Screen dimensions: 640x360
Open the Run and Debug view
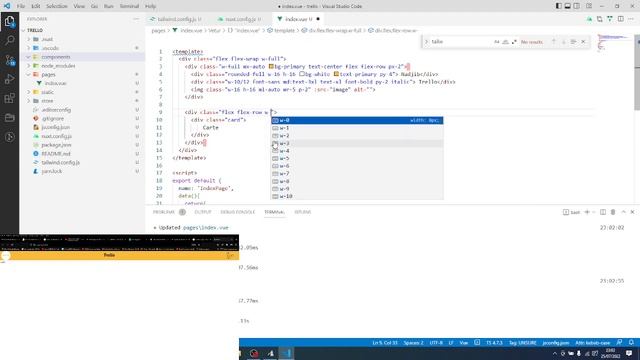click(x=9, y=79)
